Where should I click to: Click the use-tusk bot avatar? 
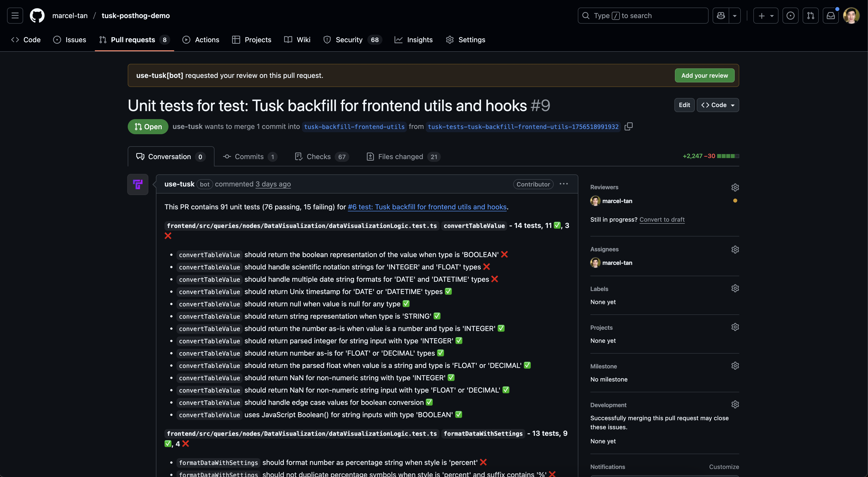pos(138,184)
